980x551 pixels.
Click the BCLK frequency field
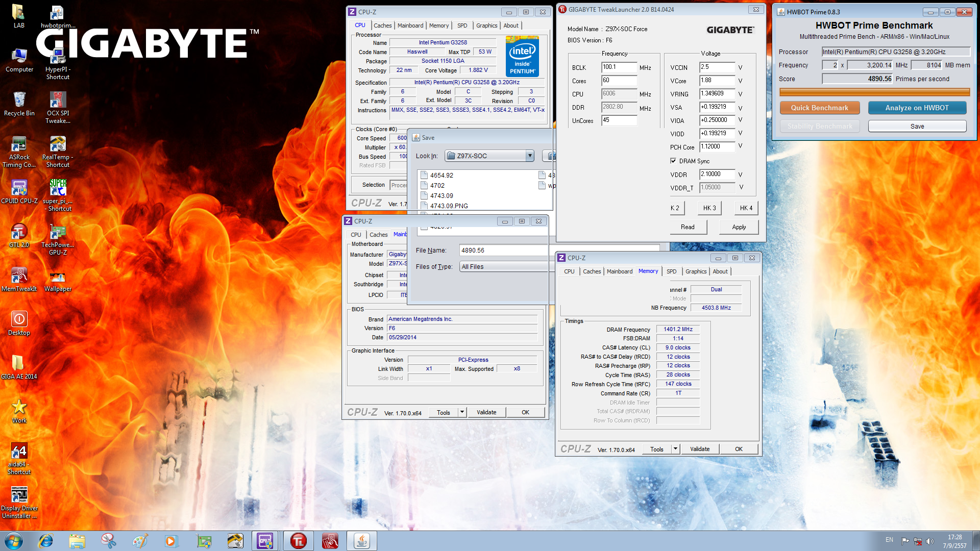pyautogui.click(x=619, y=67)
